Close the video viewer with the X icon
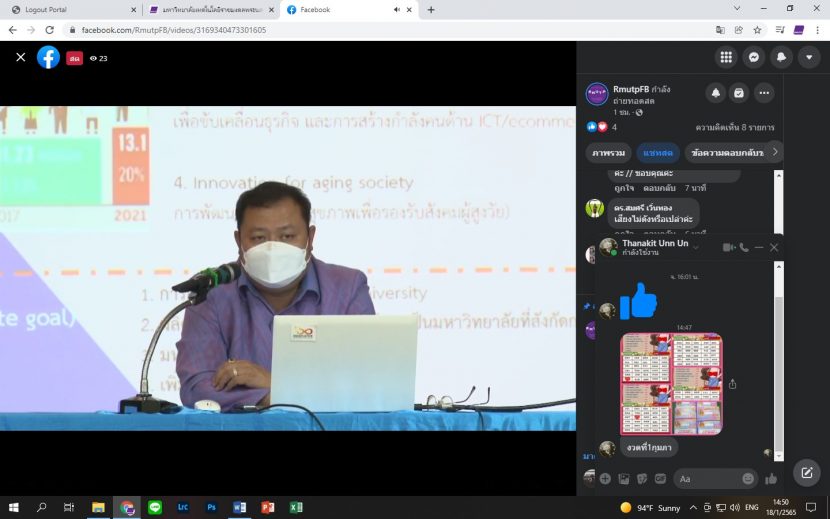 tap(21, 57)
